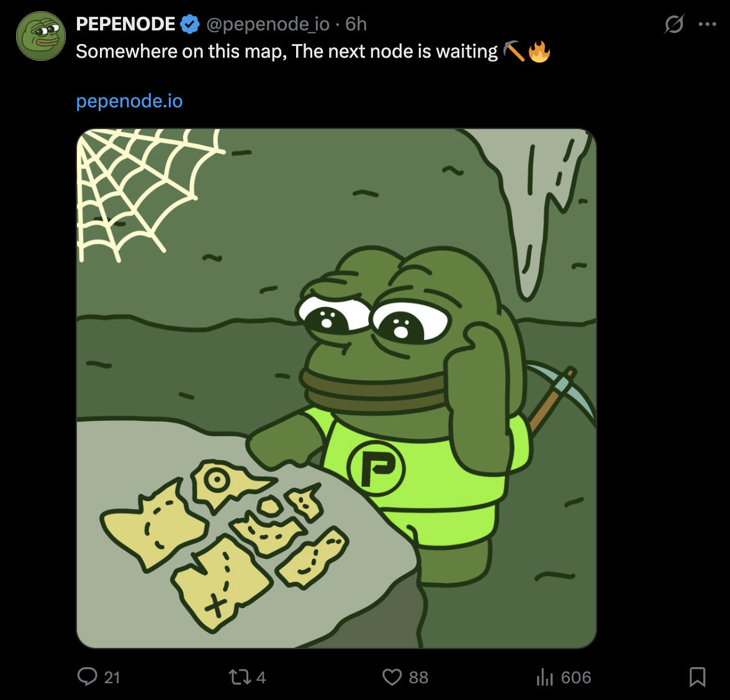Toggle bookmark state for this post
Screen dimensions: 730x700
(x=698, y=677)
